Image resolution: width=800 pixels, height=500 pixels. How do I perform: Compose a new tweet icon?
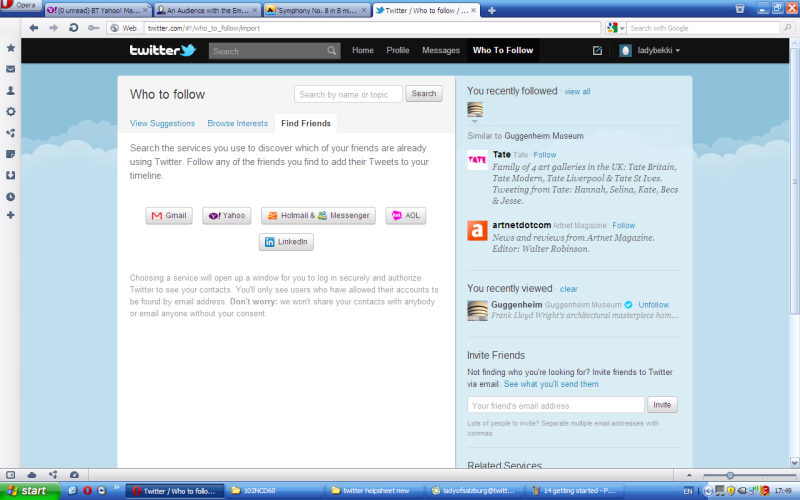[x=597, y=51]
